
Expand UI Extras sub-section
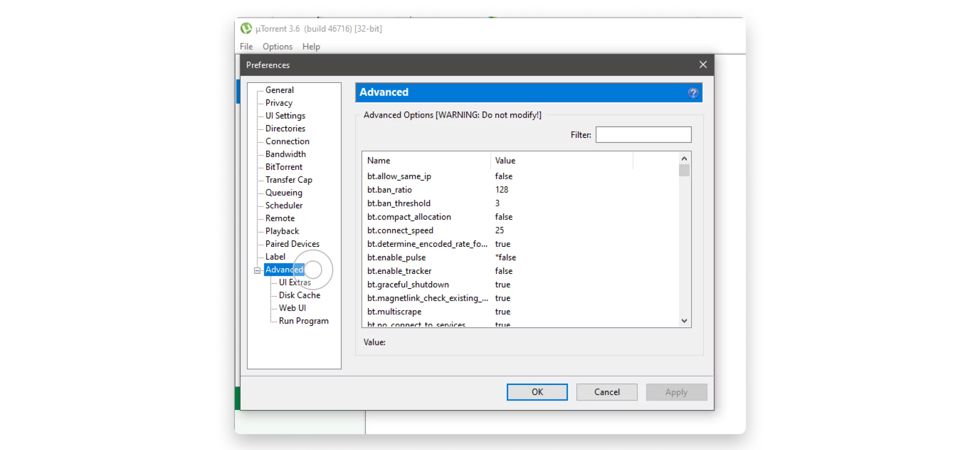[x=294, y=282]
